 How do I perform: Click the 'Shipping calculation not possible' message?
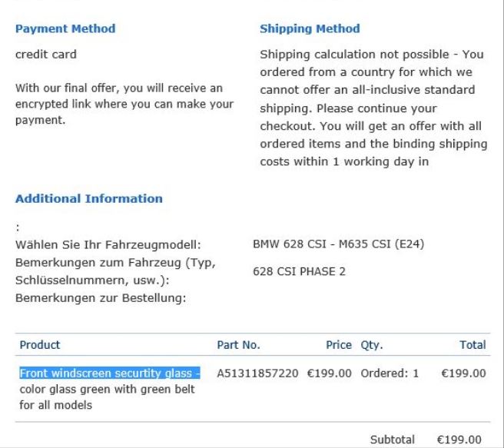tap(373, 108)
